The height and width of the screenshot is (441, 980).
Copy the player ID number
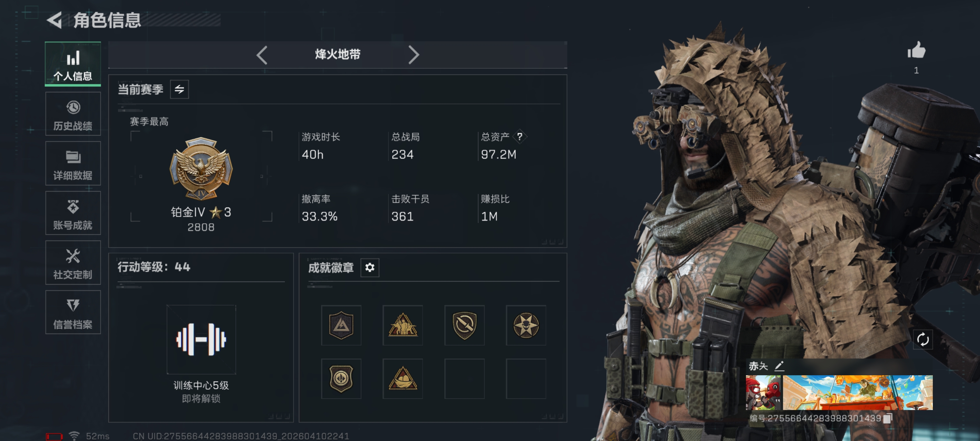point(888,418)
